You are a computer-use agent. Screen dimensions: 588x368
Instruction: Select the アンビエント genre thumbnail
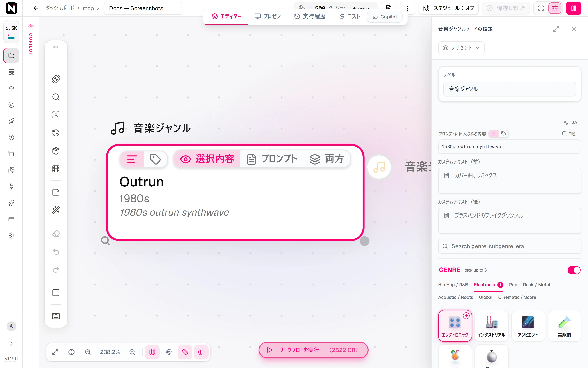tap(528, 326)
